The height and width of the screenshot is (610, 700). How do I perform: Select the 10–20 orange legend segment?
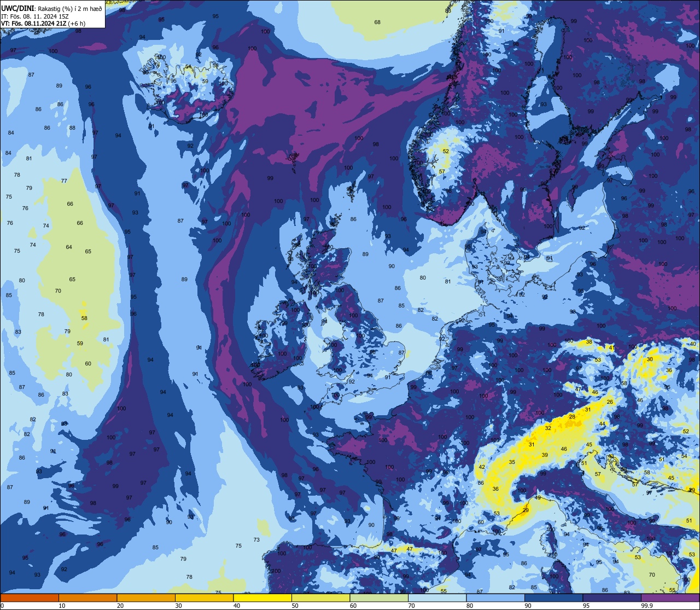click(x=87, y=597)
